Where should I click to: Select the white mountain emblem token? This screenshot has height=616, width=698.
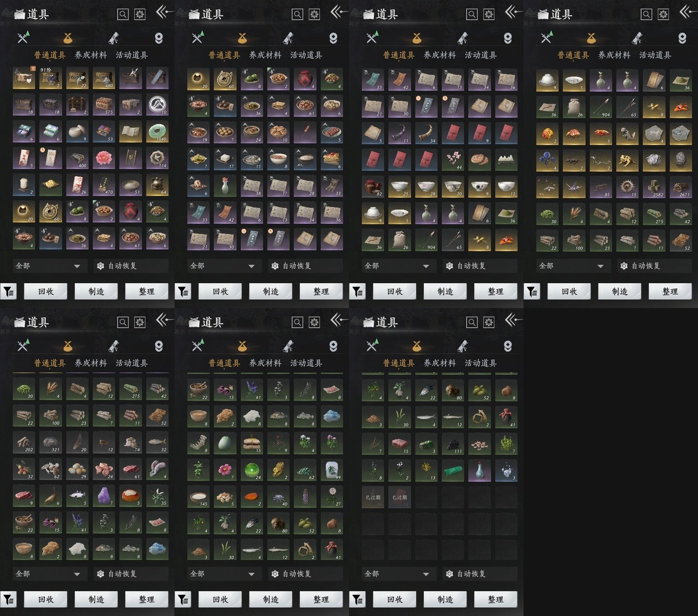[x=157, y=105]
